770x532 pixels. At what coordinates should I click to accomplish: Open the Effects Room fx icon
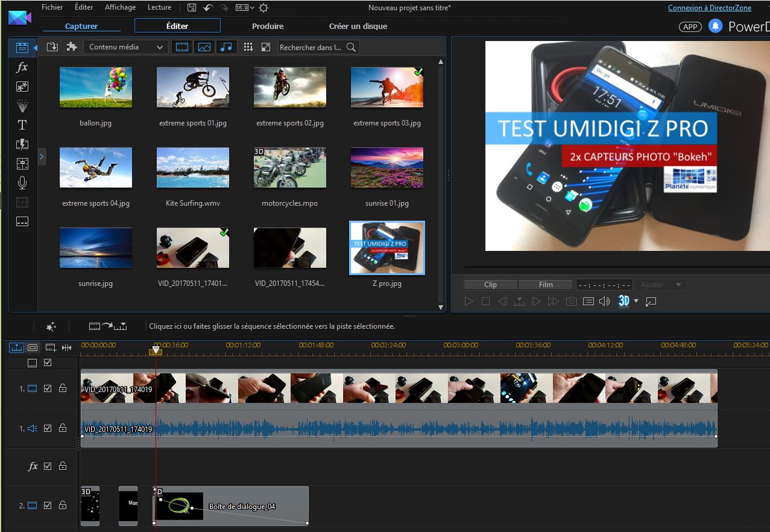(22, 67)
